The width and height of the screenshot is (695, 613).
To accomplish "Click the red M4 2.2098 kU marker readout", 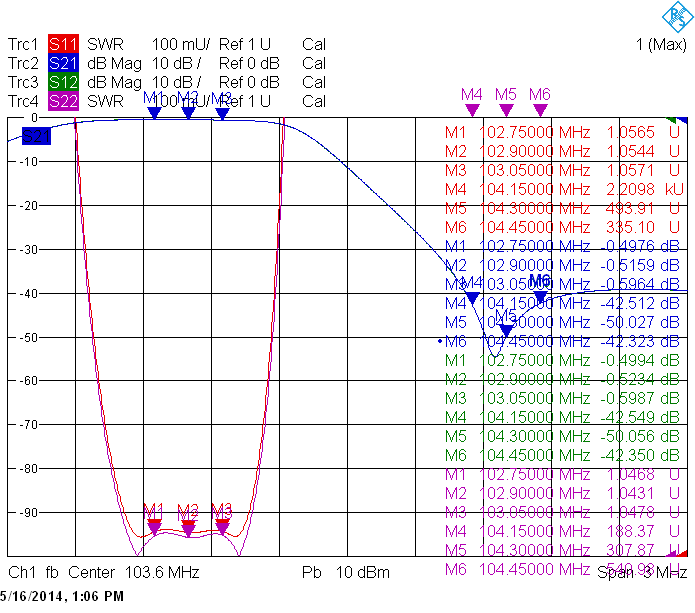I will coord(564,189).
